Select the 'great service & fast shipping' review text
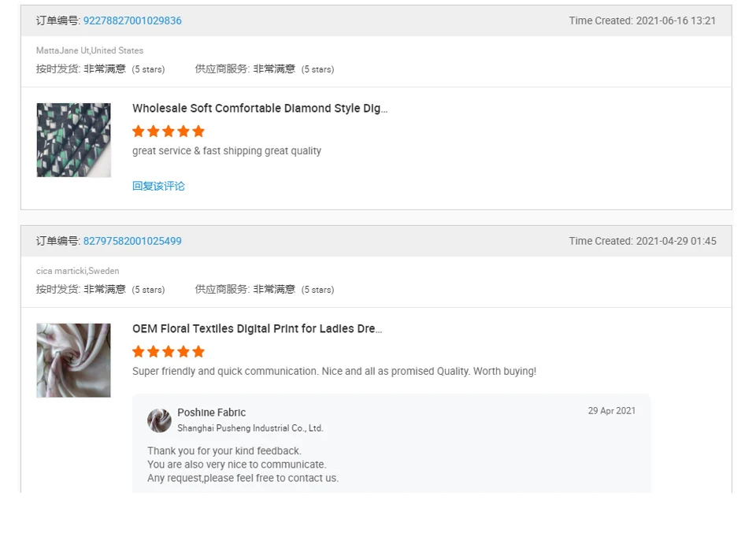This screenshot has width=756, height=548. pyautogui.click(x=227, y=151)
